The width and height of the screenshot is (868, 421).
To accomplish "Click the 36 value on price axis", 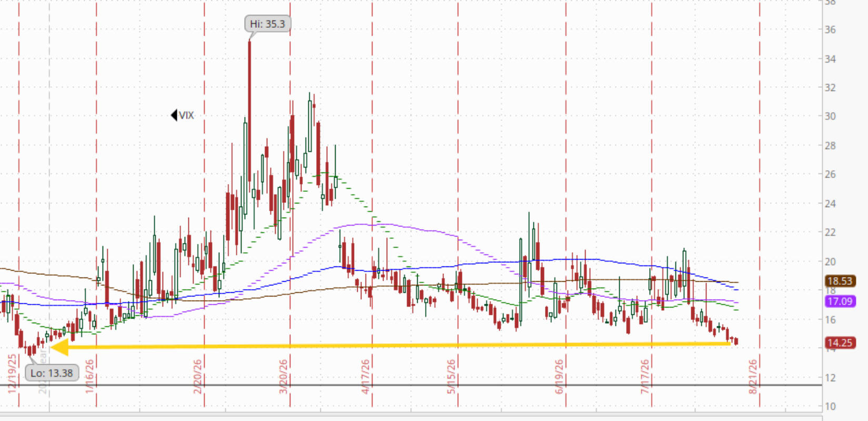I will click(x=830, y=30).
